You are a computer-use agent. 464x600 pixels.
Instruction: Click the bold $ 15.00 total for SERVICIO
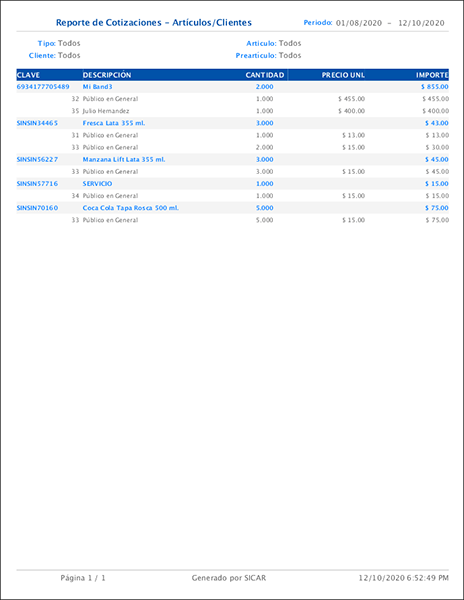point(437,184)
